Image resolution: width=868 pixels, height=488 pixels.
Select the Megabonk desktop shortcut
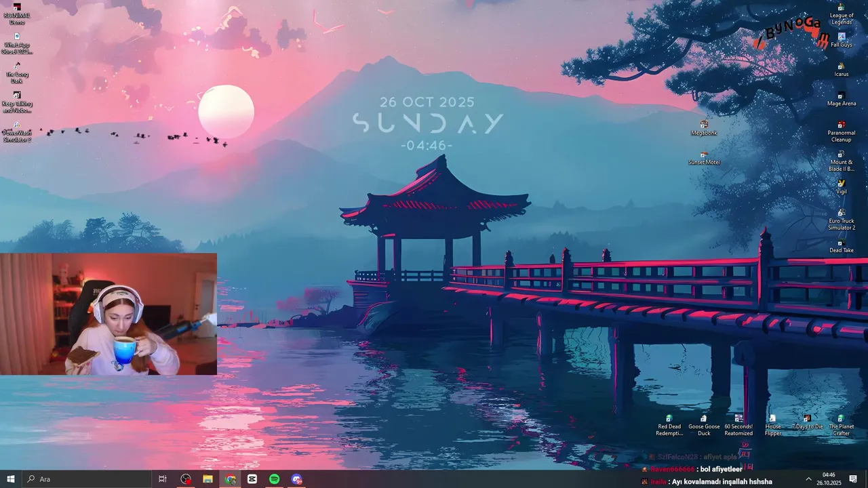704,128
